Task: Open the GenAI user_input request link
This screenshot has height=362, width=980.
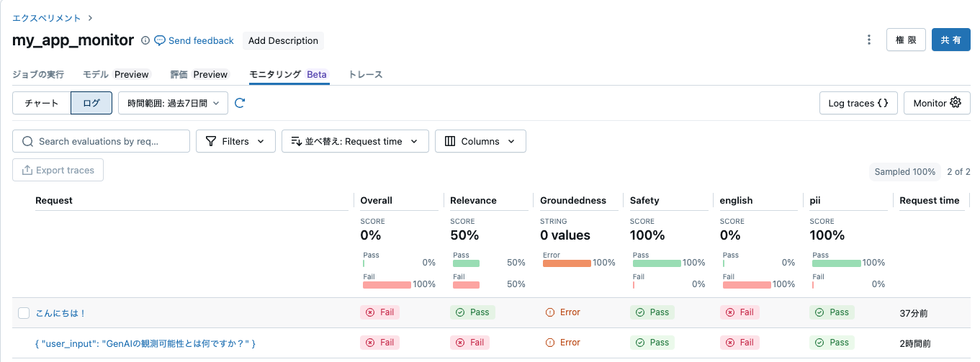Action: click(x=145, y=343)
